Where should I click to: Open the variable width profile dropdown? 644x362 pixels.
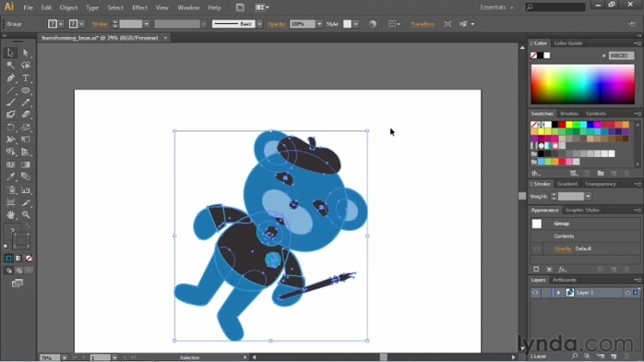tap(204, 24)
